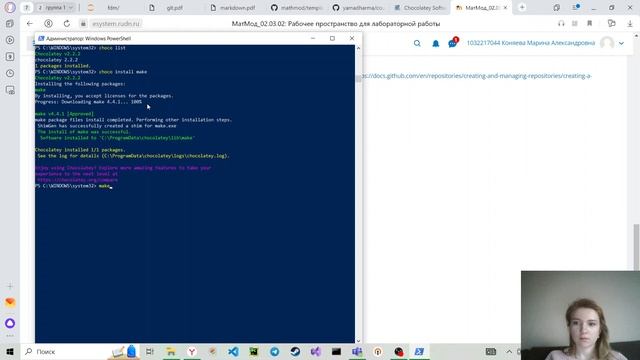
Task: Click the user avatar picture
Action: tap(607, 43)
